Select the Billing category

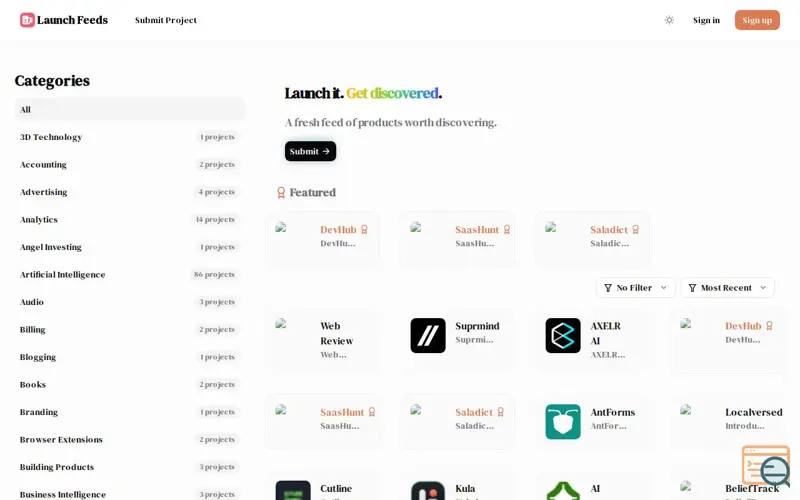coord(130,330)
